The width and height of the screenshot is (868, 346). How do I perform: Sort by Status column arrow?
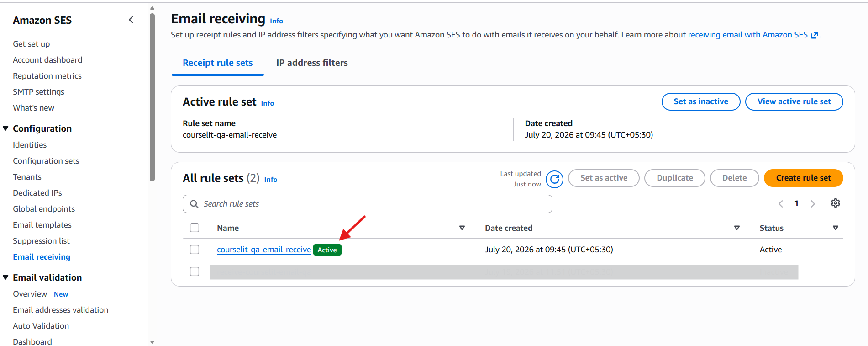(x=835, y=228)
